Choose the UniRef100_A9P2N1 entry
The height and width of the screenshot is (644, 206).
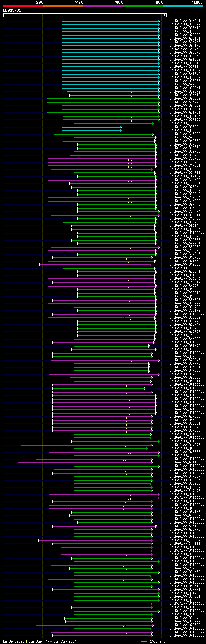tap(185, 88)
